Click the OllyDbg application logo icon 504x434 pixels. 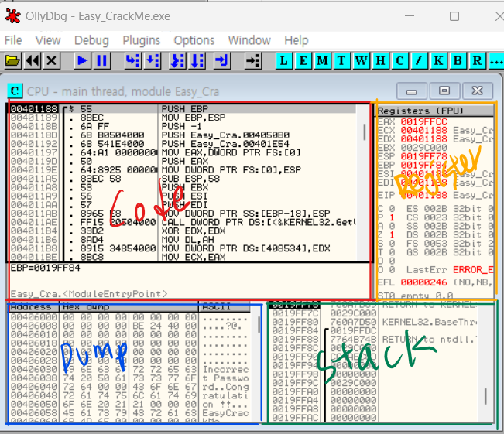13,16
